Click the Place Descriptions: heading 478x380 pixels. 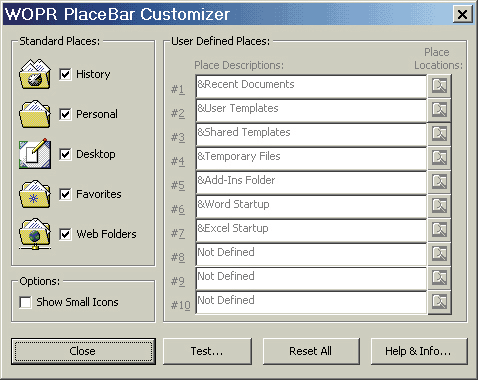tap(239, 65)
